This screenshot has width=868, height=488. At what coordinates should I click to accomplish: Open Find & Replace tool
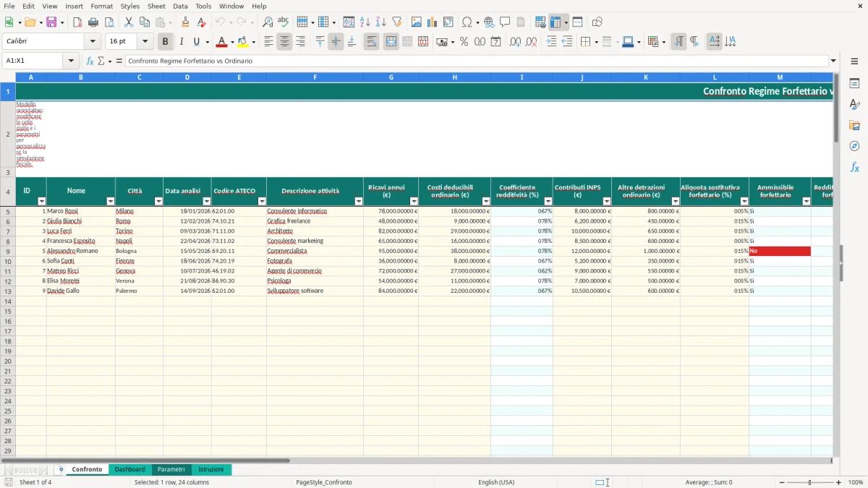pyautogui.click(x=268, y=22)
